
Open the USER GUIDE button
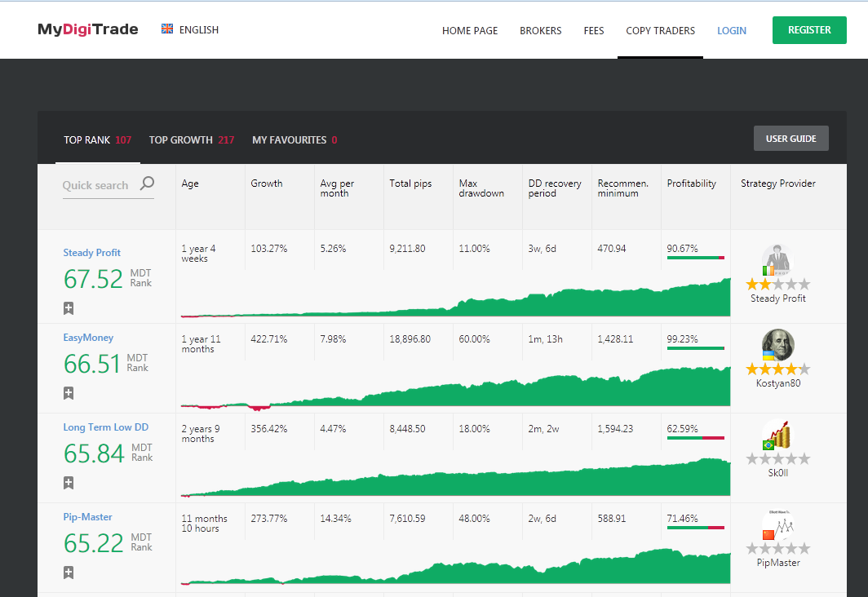[x=791, y=139]
